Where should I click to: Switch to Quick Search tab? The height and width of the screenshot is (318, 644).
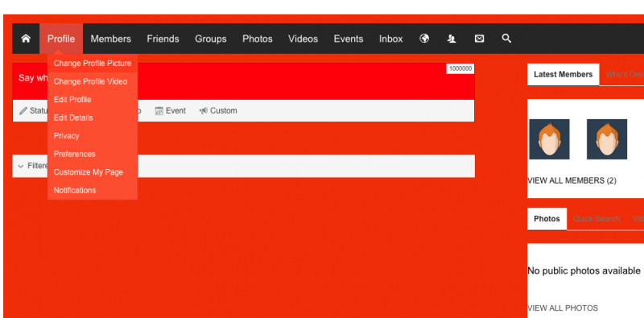(x=596, y=218)
